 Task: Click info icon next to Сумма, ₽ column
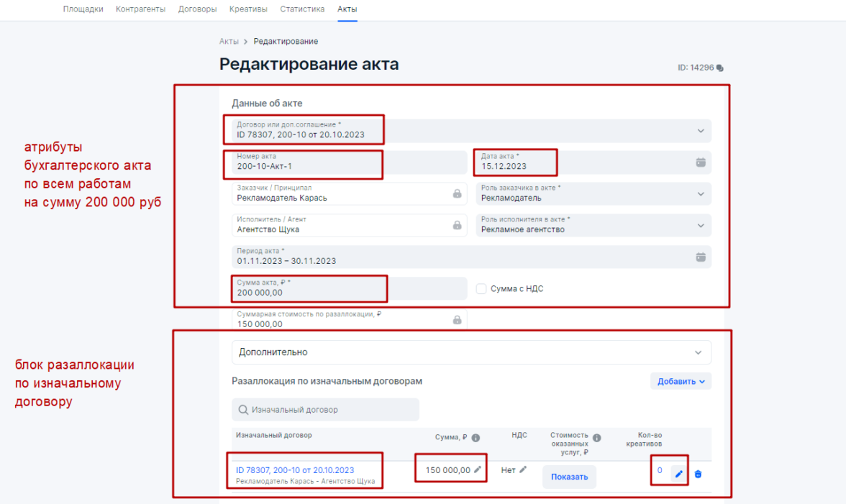476,438
